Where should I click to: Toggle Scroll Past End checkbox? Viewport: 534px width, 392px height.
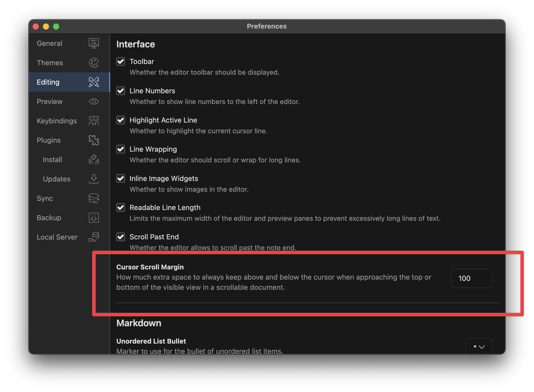[x=121, y=237]
